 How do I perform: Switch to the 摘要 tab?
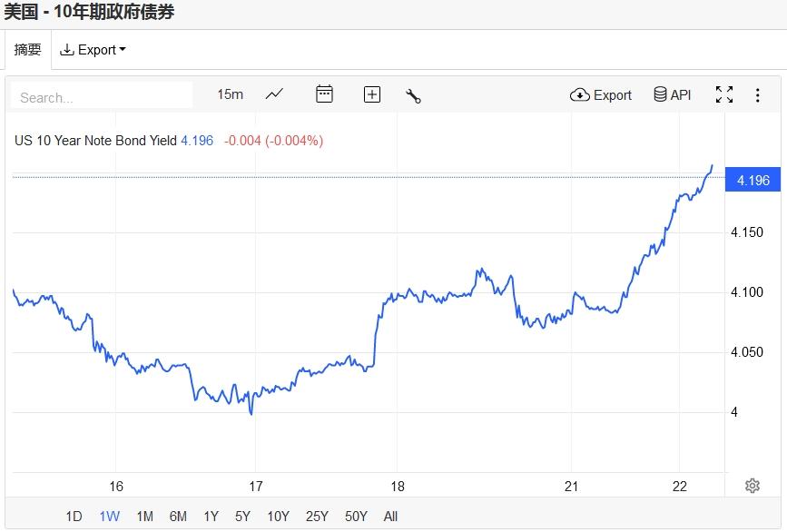27,50
